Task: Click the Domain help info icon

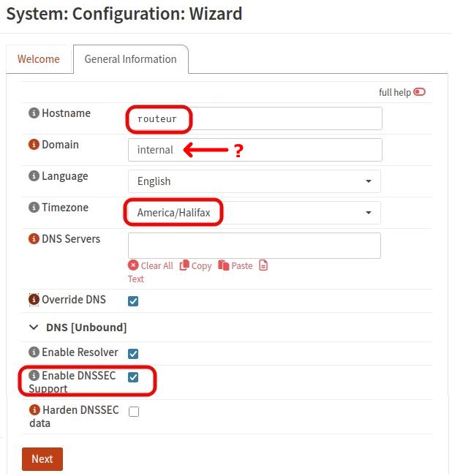Action: coord(34,145)
